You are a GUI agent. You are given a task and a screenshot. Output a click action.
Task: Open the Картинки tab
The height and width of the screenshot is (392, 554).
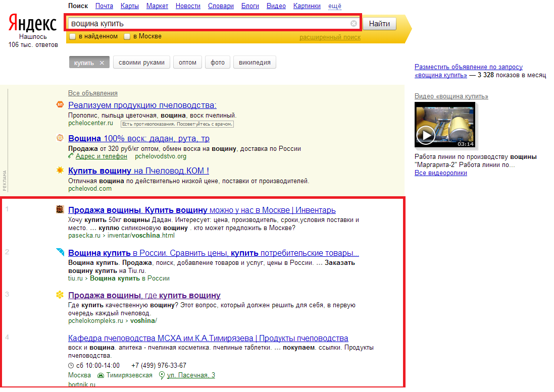pos(307,6)
